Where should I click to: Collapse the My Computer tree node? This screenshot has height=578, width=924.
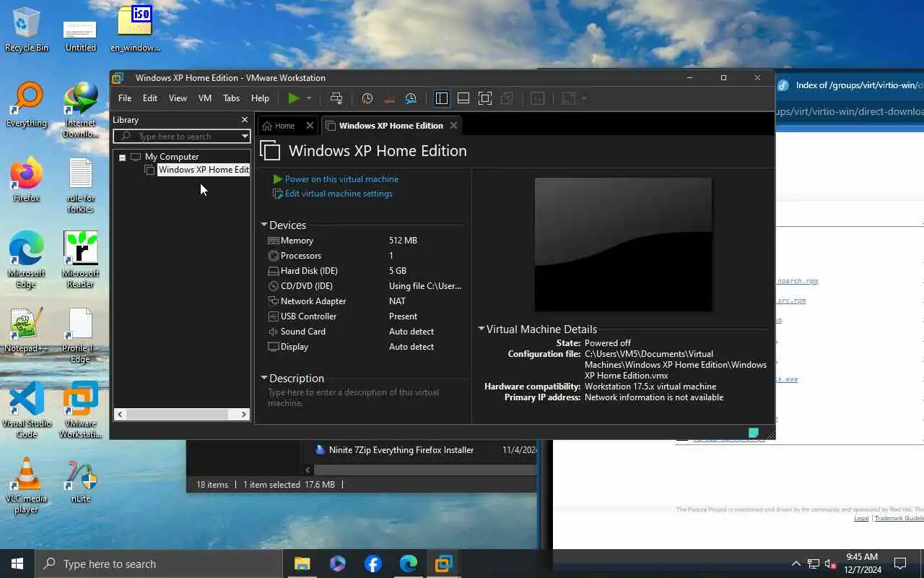122,157
